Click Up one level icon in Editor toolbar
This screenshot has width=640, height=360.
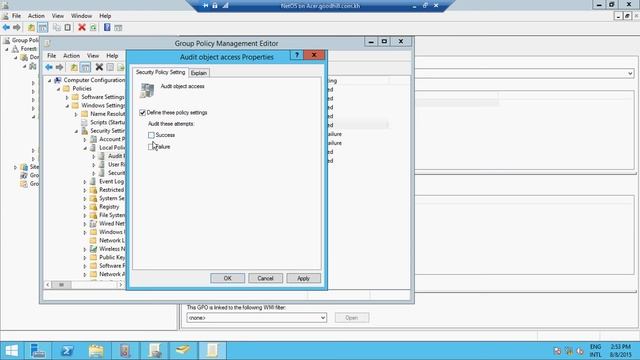[74, 67]
